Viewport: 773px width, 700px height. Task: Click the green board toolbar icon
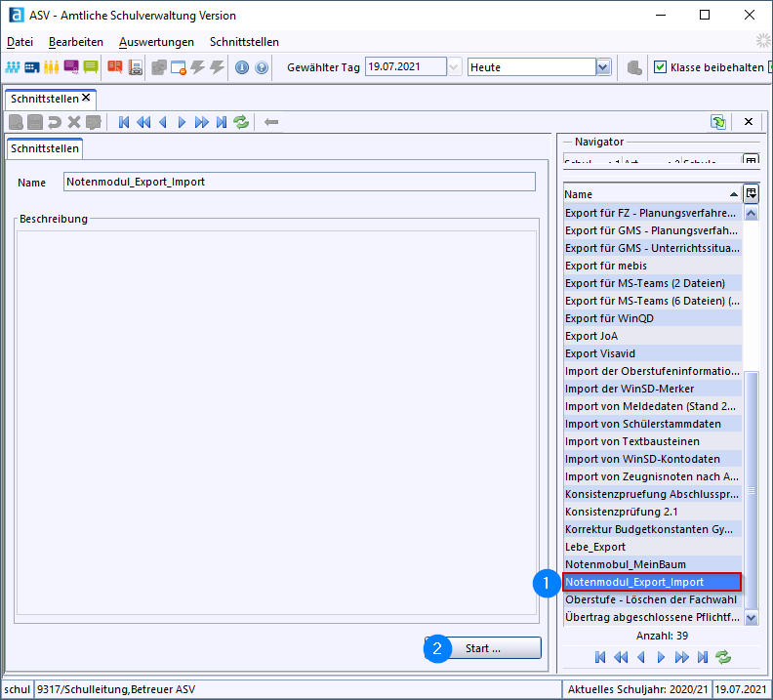tap(91, 67)
